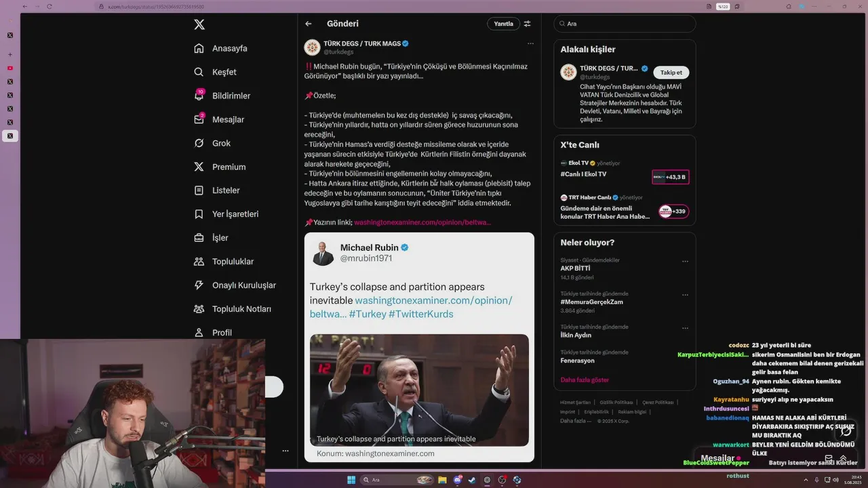Click the Mesajlar bar at the bottom right

(x=775, y=458)
